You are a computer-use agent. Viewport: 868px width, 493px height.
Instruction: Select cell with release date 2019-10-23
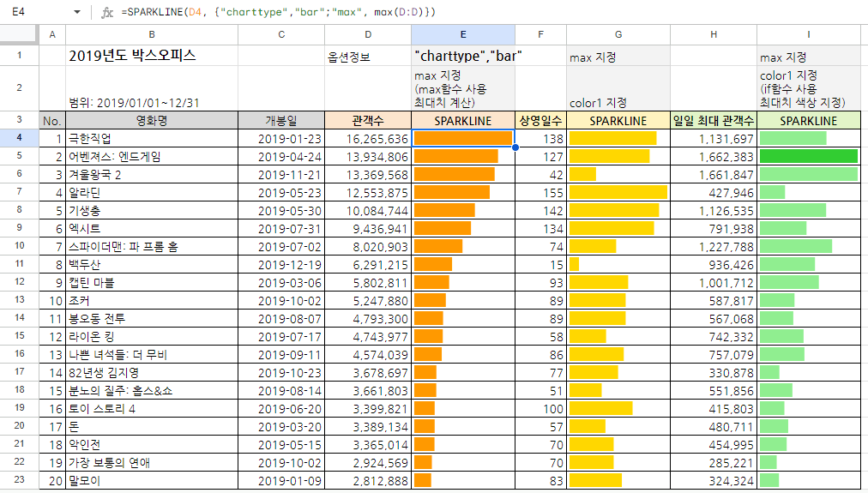coord(281,373)
